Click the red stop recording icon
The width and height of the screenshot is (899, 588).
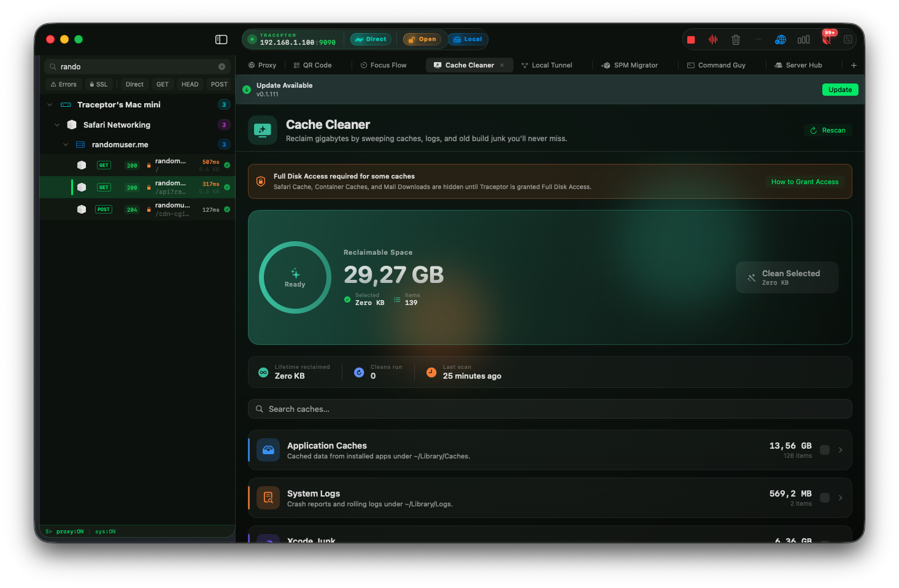click(691, 40)
